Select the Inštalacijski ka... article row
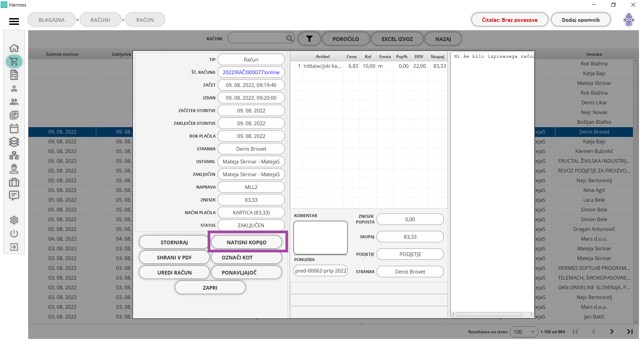644x345 pixels. tap(368, 66)
